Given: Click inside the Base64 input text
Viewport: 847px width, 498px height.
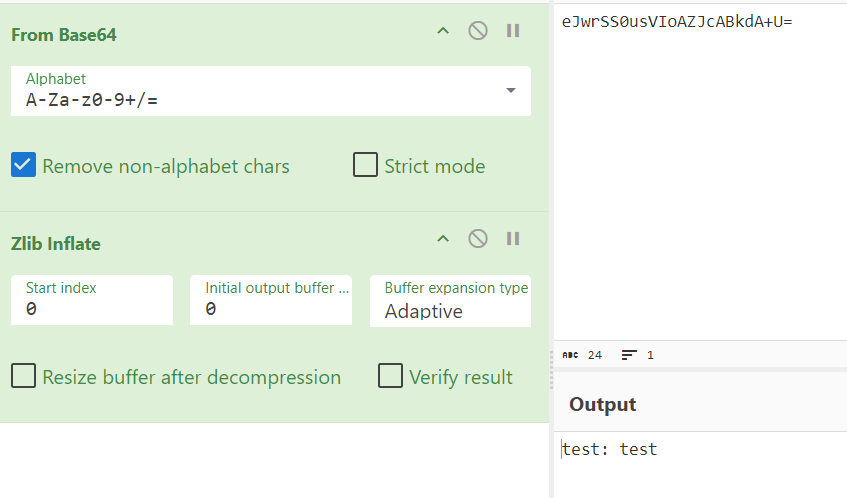Looking at the screenshot, I should 677,22.
